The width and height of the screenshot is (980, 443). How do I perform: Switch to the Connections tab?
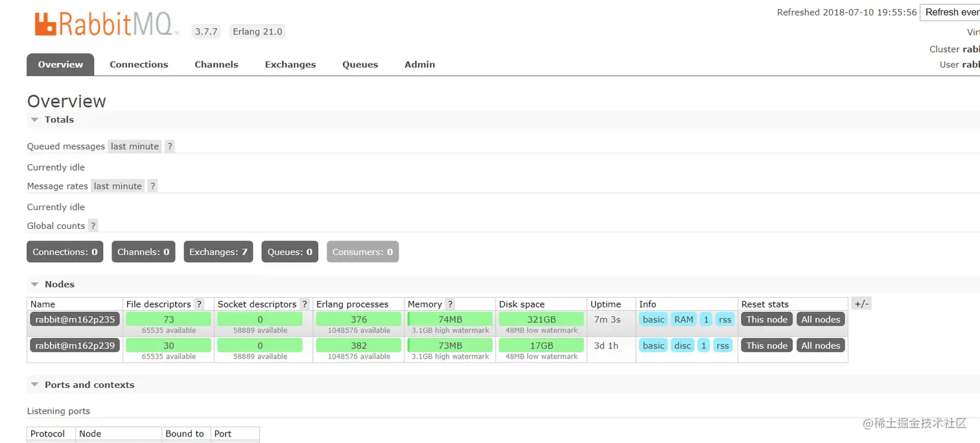[x=139, y=64]
